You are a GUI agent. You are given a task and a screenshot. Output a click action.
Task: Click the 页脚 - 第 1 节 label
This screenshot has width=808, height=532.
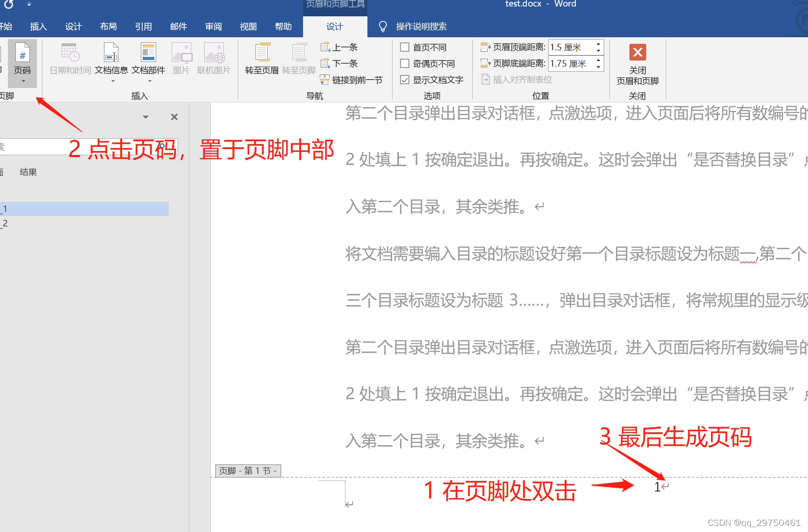[x=248, y=471]
